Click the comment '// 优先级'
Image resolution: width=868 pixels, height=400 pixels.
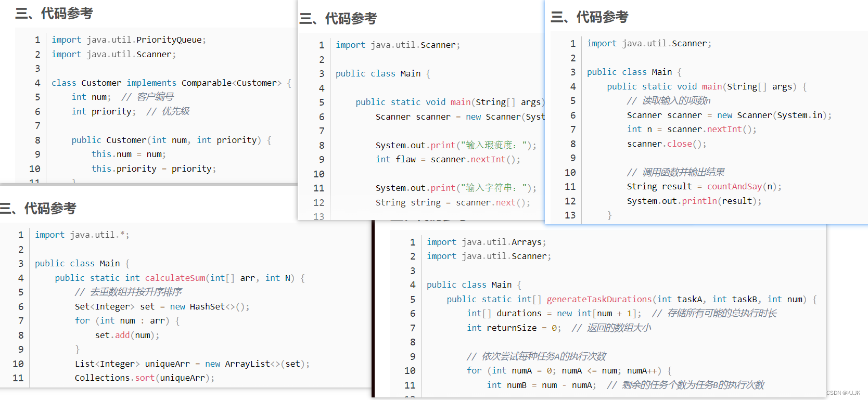click(x=168, y=112)
